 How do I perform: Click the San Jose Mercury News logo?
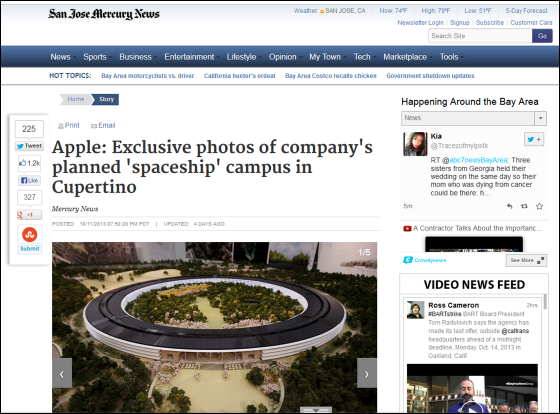tap(104, 14)
